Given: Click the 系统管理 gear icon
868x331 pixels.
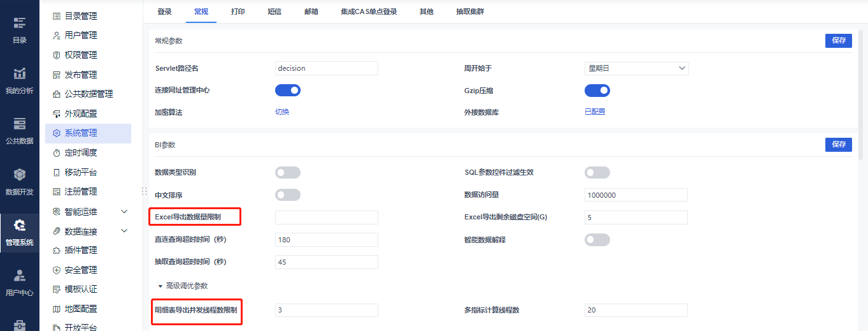Looking at the screenshot, I should pyautogui.click(x=57, y=133).
